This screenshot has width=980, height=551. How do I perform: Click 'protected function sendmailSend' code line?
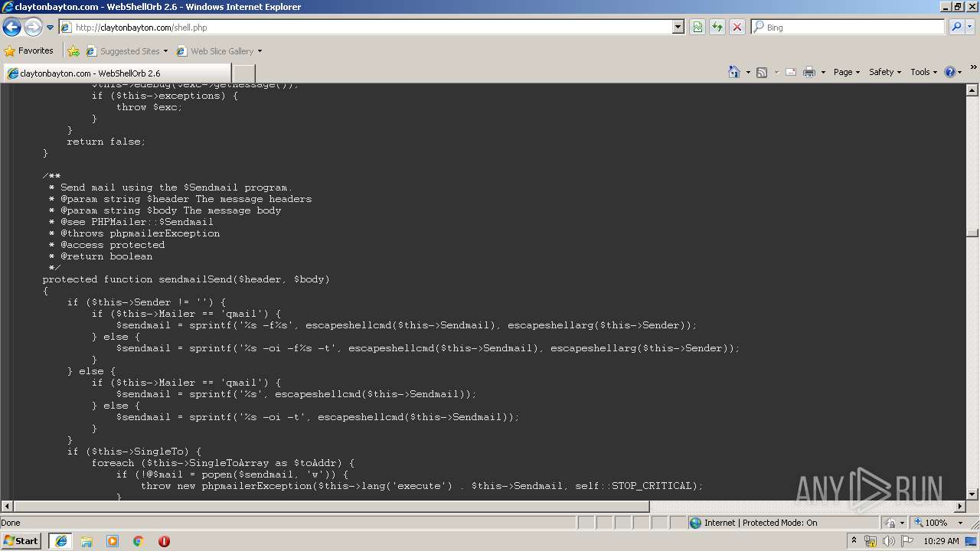tap(186, 279)
